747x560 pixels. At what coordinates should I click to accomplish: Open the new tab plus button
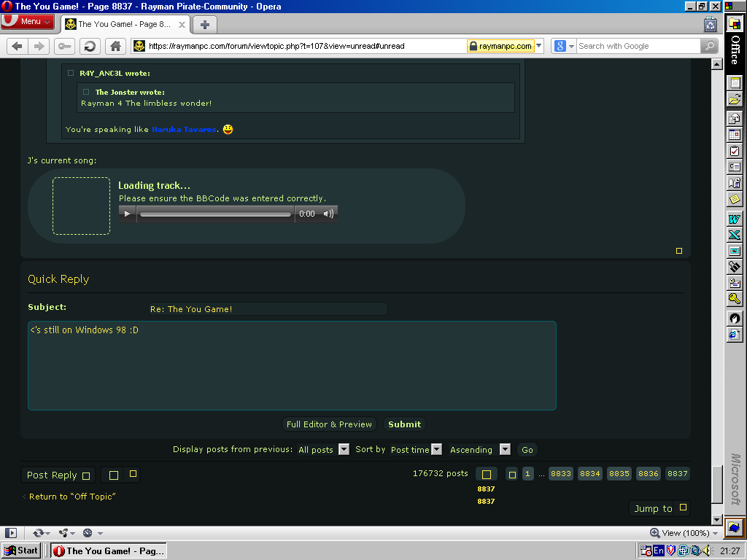coord(205,25)
